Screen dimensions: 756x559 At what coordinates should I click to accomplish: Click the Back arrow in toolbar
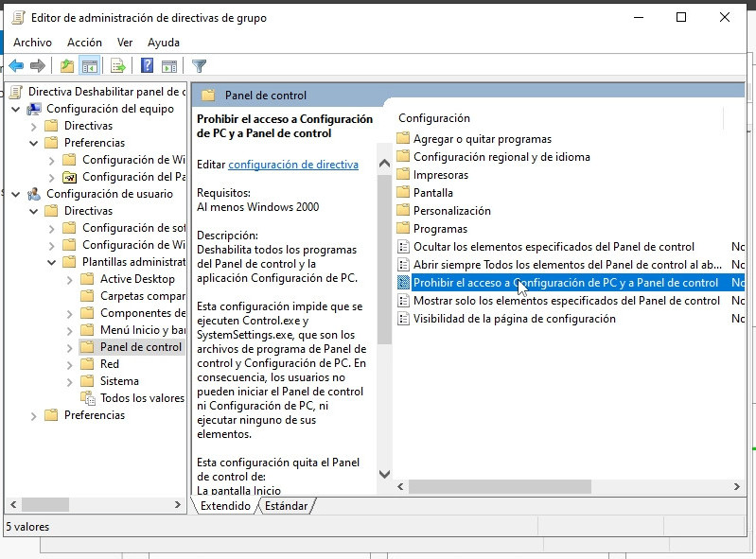click(16, 65)
